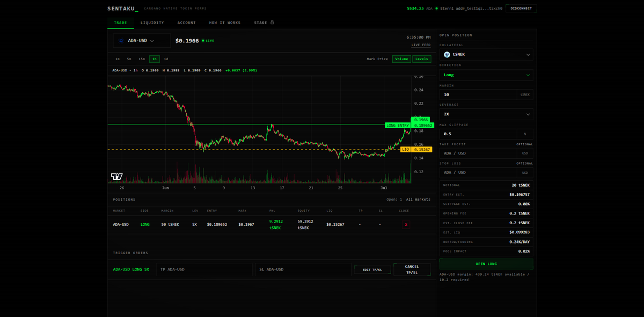
Task: Click the Open Long button
Action: click(486, 264)
